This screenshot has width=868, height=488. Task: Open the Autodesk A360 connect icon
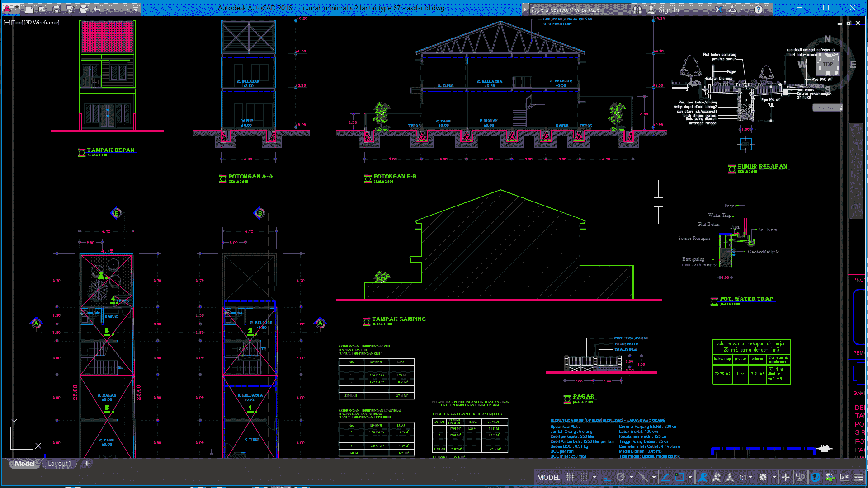(733, 9)
